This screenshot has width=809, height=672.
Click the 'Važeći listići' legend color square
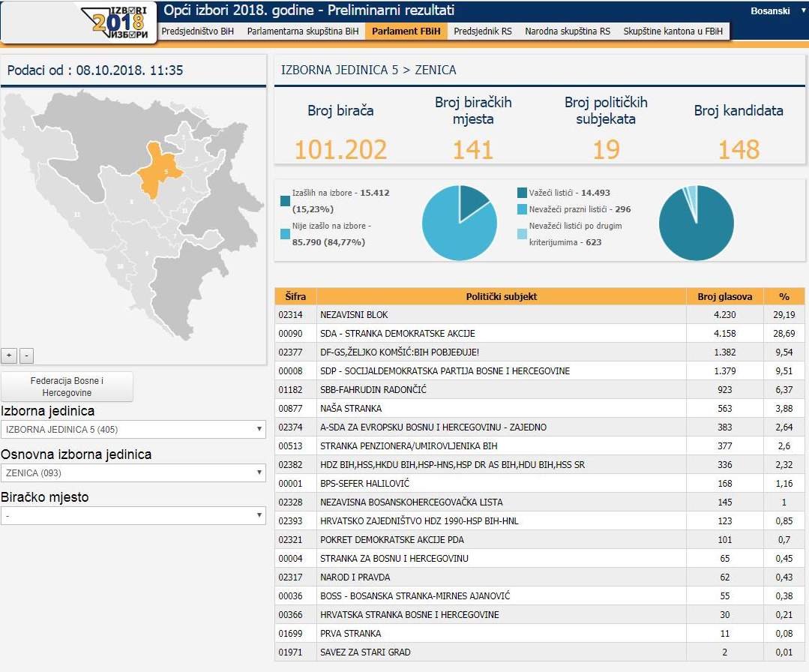(522, 193)
